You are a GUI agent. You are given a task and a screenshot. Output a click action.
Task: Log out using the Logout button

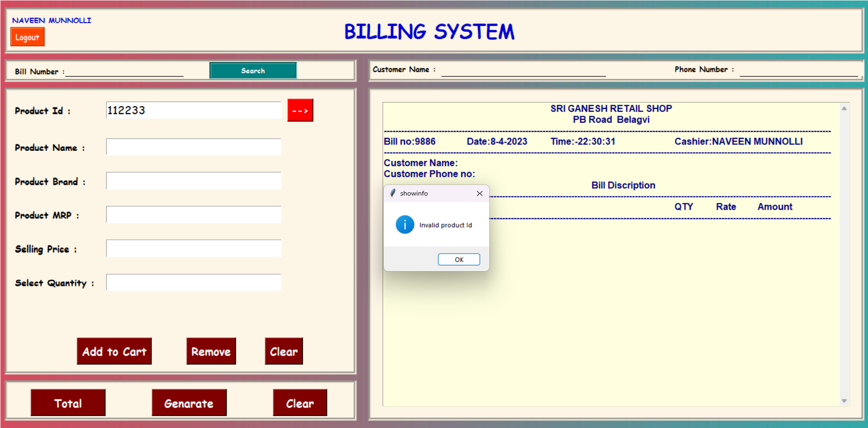[28, 37]
